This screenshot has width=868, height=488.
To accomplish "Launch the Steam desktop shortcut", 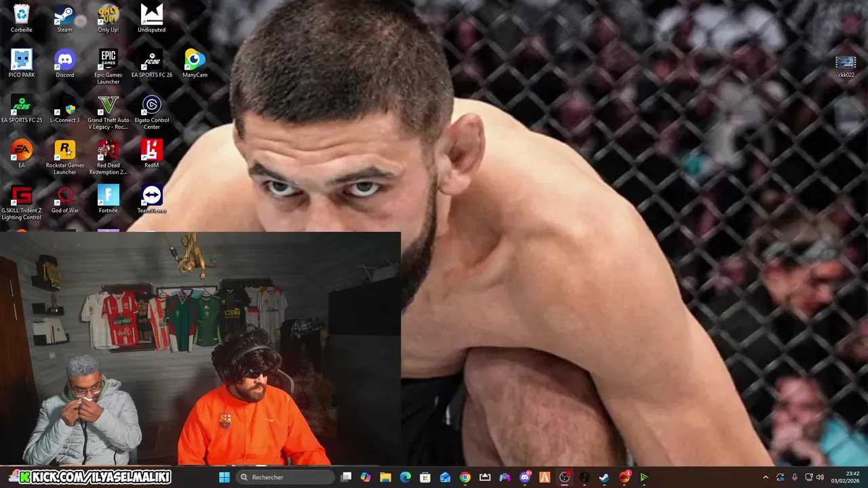I will click(x=64, y=18).
